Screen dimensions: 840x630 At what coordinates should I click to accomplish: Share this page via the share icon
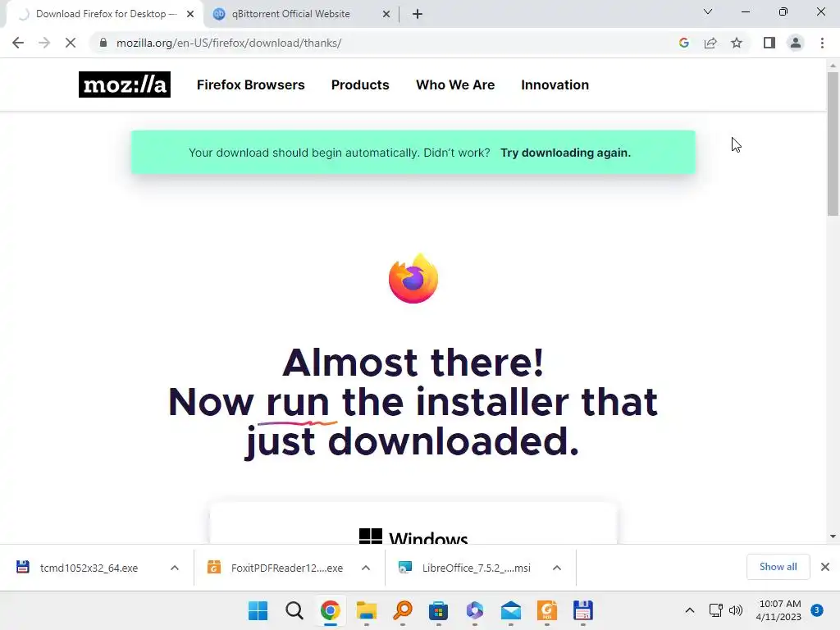point(710,43)
